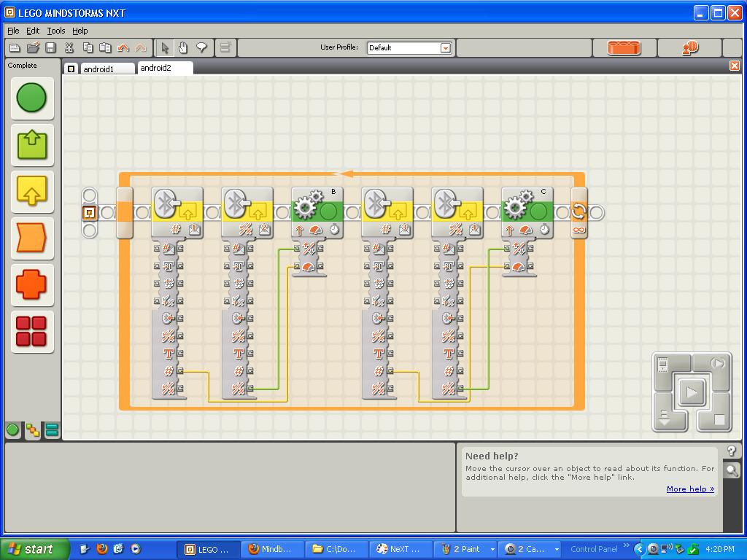Expand the Paint taskbar group arrow
Image resolution: width=747 pixels, height=560 pixels.
click(x=492, y=549)
